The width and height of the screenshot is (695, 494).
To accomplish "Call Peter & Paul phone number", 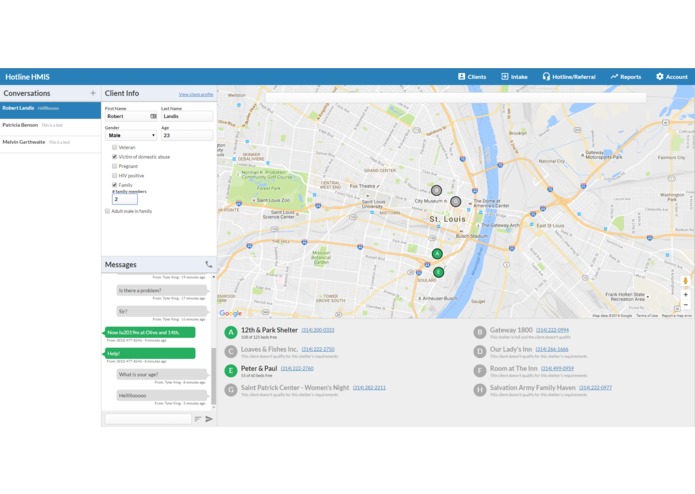I will coord(297,369).
